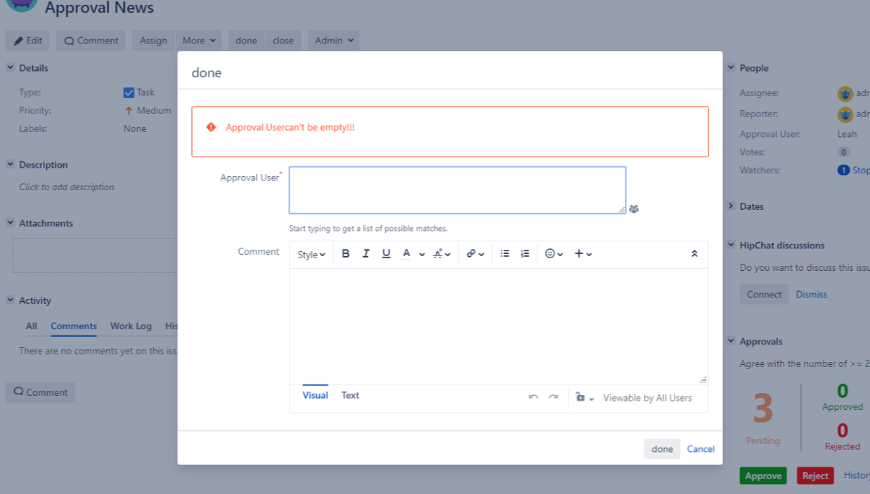Open the Admin dropdown menu

point(333,41)
